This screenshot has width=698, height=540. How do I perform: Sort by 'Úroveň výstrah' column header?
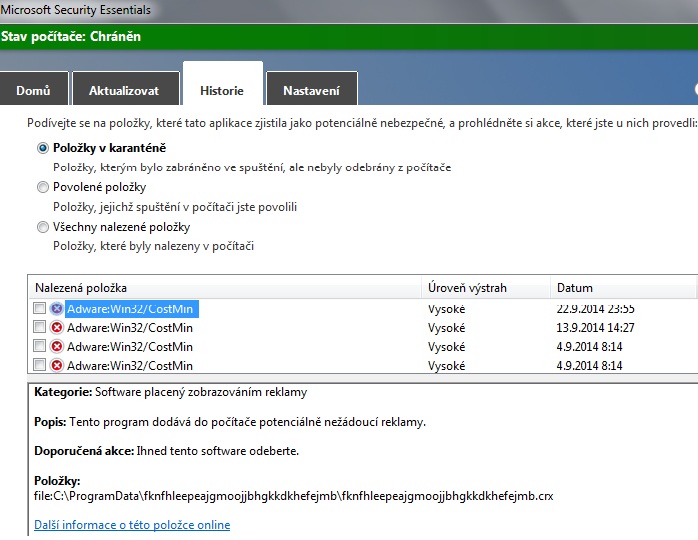click(486, 288)
